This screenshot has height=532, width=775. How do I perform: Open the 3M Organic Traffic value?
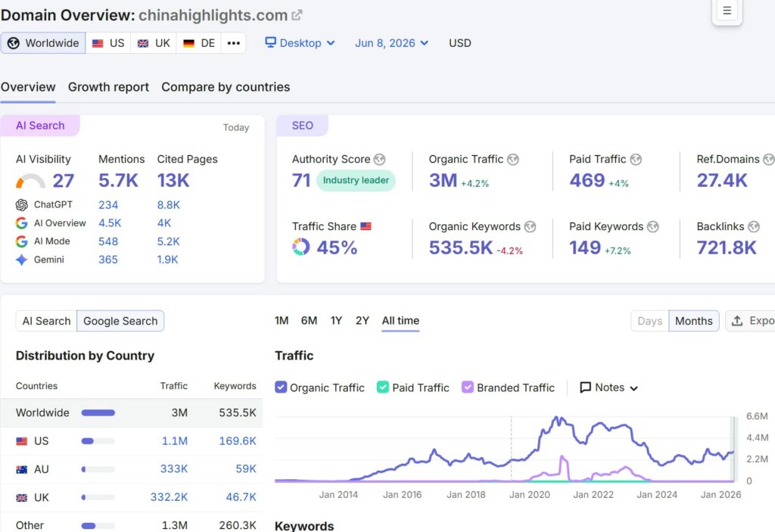(443, 180)
